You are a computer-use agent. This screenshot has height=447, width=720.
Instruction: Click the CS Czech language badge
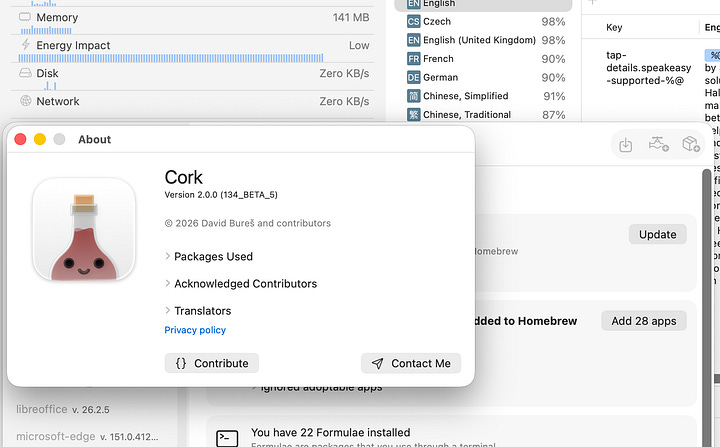point(414,22)
